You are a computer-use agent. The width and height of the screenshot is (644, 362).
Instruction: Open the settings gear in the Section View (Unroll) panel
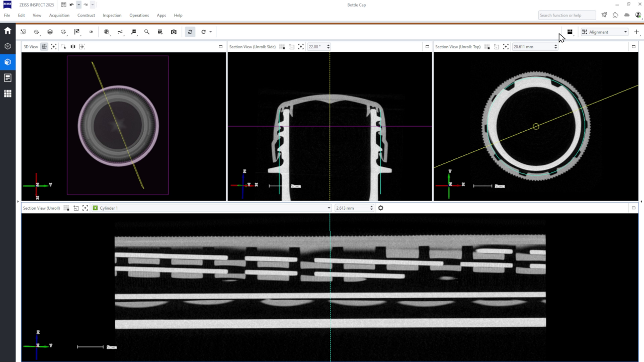click(x=380, y=208)
